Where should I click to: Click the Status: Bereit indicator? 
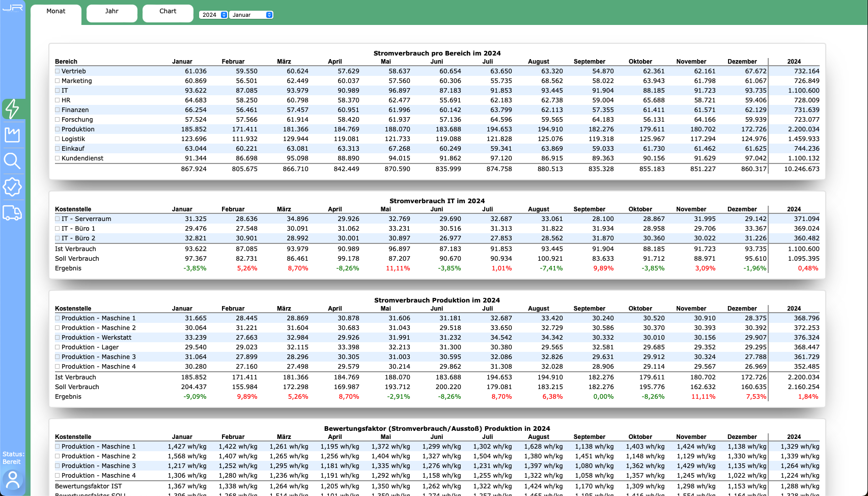[13, 458]
